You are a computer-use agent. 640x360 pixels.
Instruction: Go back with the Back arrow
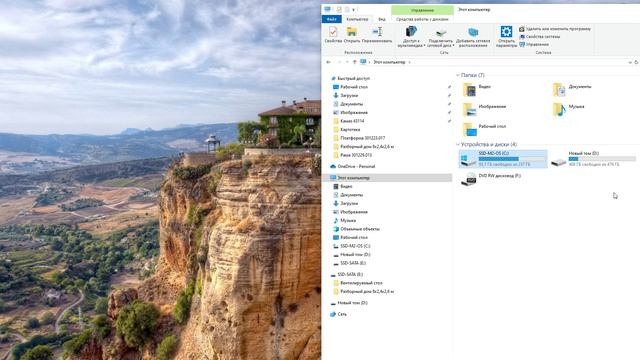(329, 62)
